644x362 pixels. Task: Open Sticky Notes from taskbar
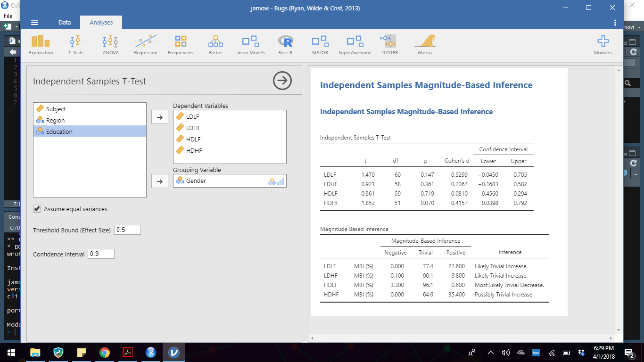click(x=82, y=352)
